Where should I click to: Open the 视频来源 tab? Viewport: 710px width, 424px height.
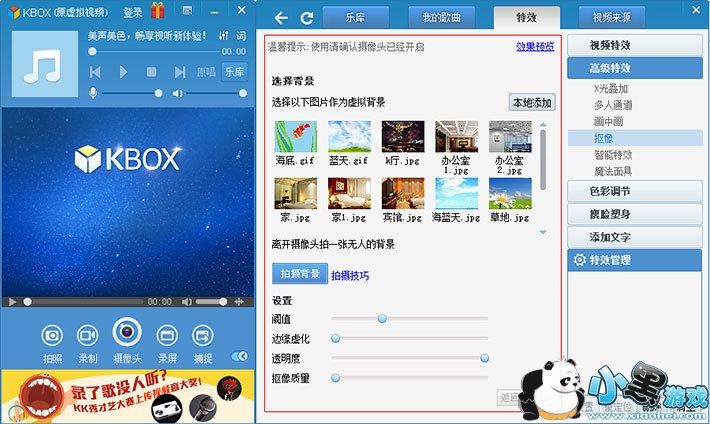coord(612,18)
